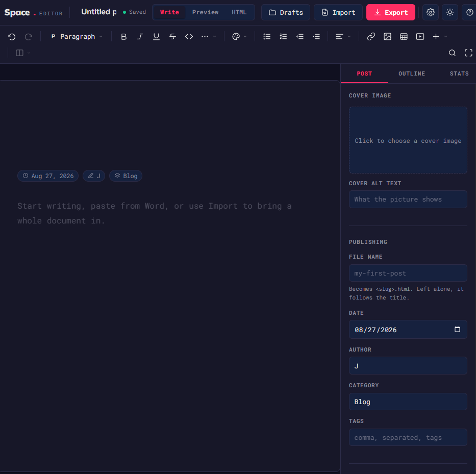Toggle bold formatting
Image resolution: width=476 pixels, height=474 pixels.
pyautogui.click(x=123, y=37)
